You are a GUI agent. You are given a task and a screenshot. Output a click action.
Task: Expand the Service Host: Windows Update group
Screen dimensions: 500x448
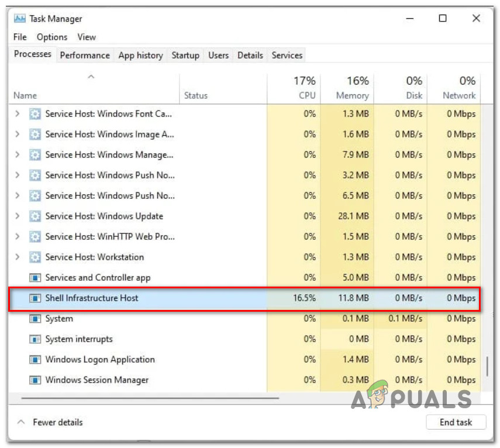point(17,216)
